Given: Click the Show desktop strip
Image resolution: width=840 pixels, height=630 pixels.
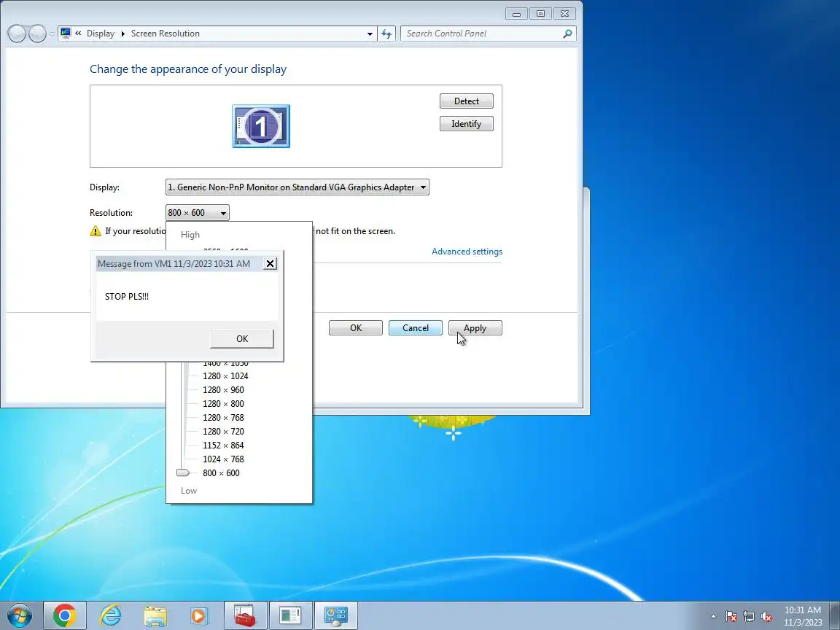Looking at the screenshot, I should click(x=835, y=615).
